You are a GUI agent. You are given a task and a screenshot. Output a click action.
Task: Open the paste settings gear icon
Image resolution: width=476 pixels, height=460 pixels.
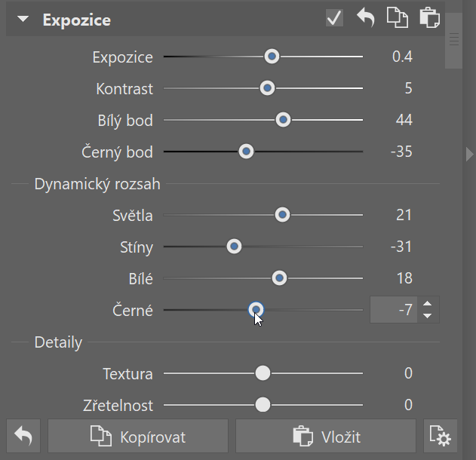point(441,436)
